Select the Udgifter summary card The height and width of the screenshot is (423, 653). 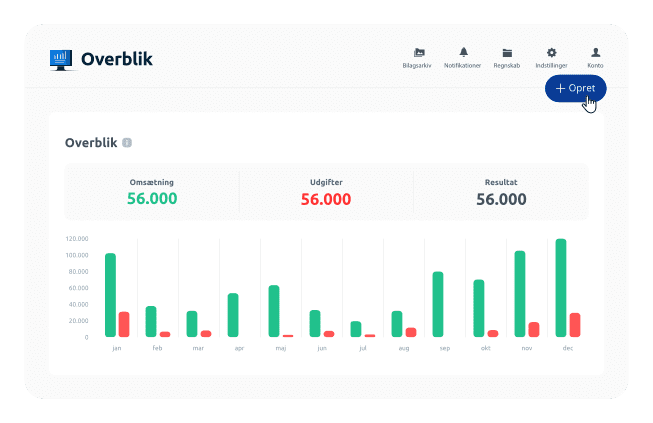click(x=326, y=192)
